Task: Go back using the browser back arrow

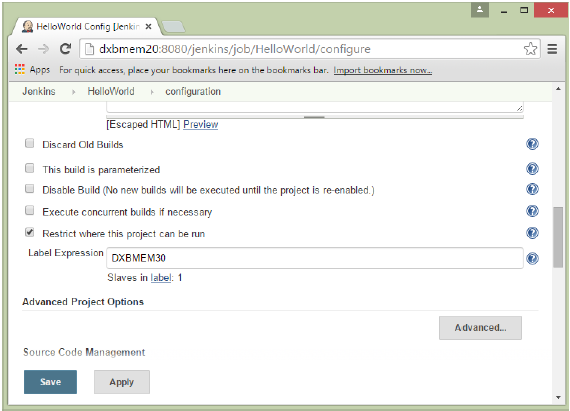Action: click(x=22, y=49)
